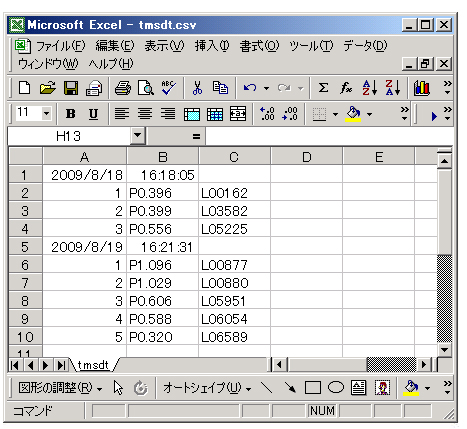Sort ascending with the A-Z icon
Viewport: 467px width, 429px height.
(370, 88)
